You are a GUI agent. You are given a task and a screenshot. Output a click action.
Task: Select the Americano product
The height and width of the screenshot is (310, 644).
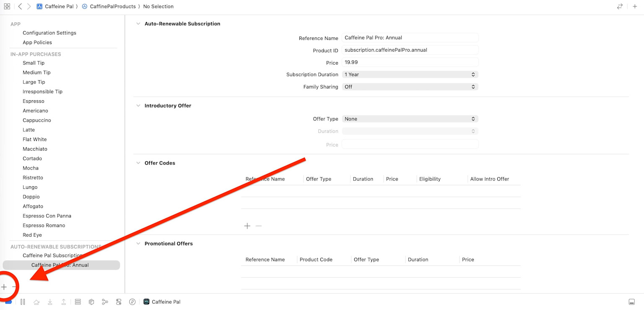(35, 111)
